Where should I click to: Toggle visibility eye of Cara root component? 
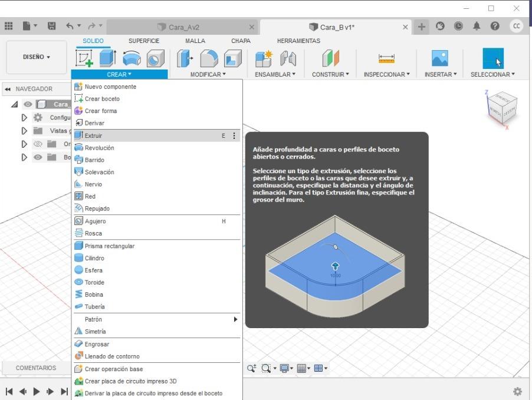coord(28,104)
